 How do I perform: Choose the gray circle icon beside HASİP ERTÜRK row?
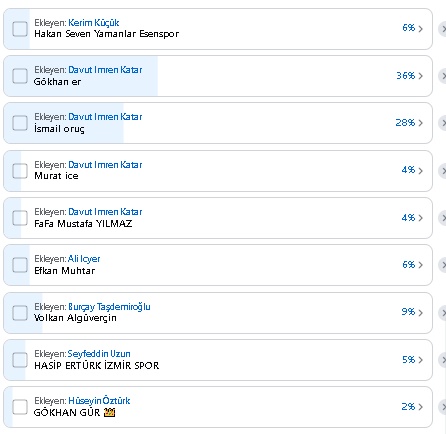tap(442, 360)
